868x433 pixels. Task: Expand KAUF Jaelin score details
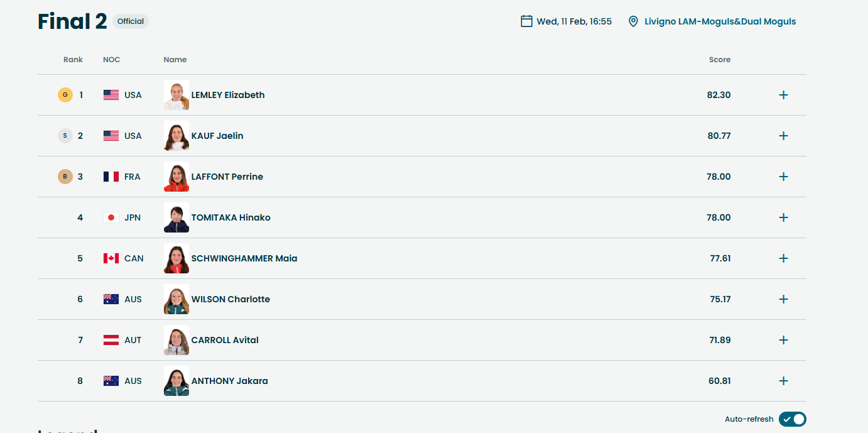(783, 136)
